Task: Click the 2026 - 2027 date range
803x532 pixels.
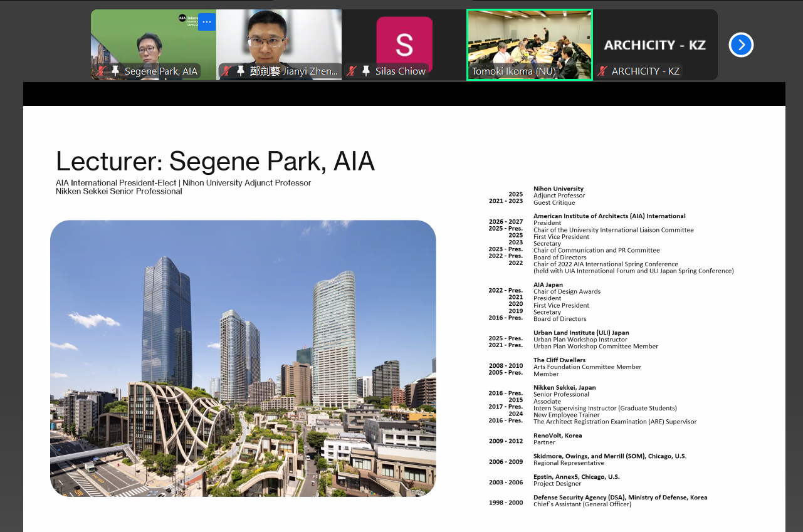Action: tap(506, 222)
